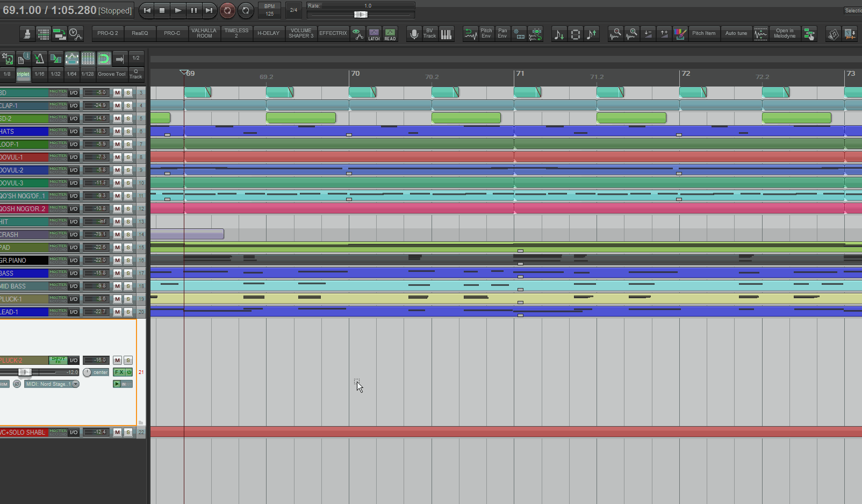This screenshot has height=504, width=862.
Task: Click the colorful paintbrush color icon
Action: tap(680, 34)
